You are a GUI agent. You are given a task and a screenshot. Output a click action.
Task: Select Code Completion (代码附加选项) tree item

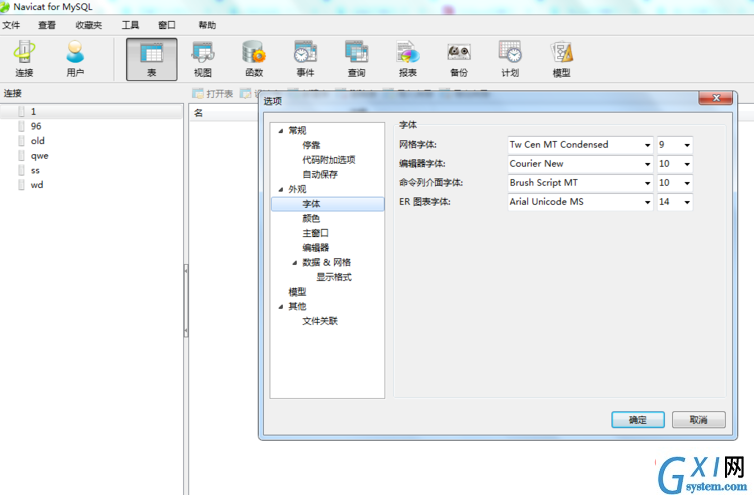328,160
